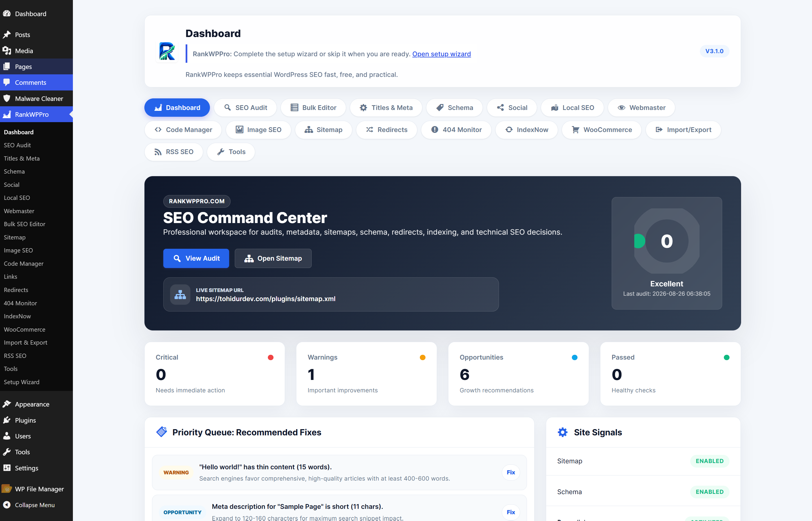
Task: Open the Local SEO tab
Action: tap(572, 108)
